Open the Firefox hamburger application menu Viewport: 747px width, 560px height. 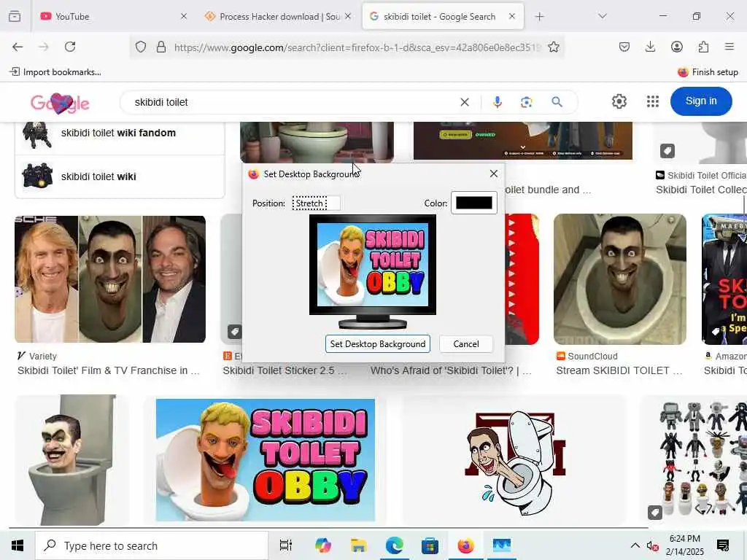click(729, 47)
